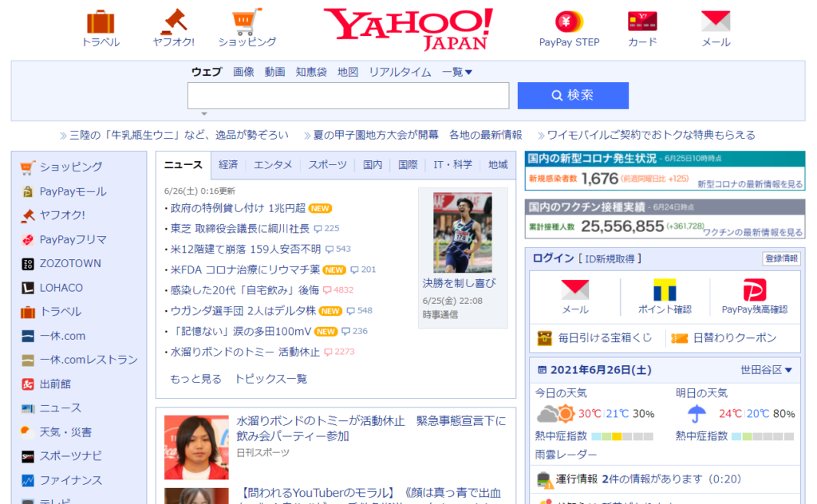
Task: Open 米12階建て崩落 159人安否不明 headline
Action: click(x=246, y=249)
